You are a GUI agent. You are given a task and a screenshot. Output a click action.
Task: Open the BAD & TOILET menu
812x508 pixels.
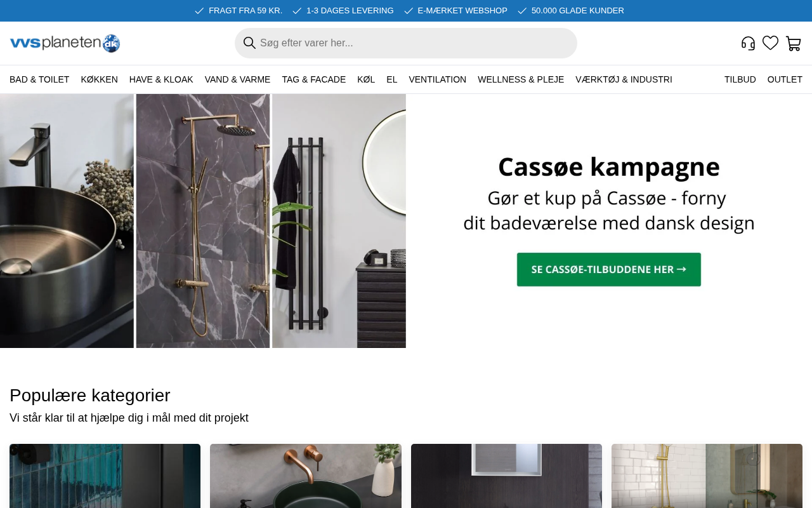click(x=39, y=79)
